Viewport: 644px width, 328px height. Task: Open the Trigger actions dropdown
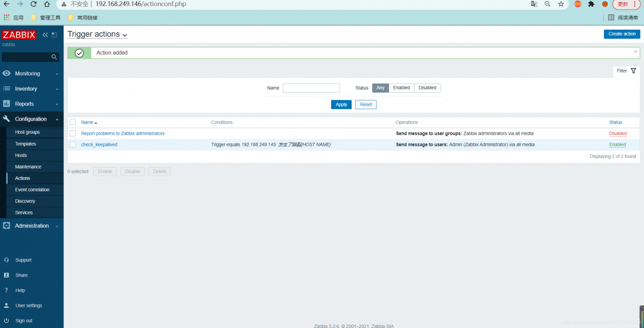tap(98, 34)
